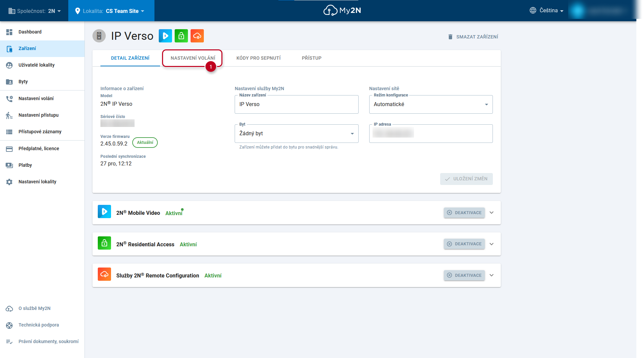The height and width of the screenshot is (358, 644).
Task: Open the Byt dropdown showing Žádný byt
Action: [x=297, y=134]
